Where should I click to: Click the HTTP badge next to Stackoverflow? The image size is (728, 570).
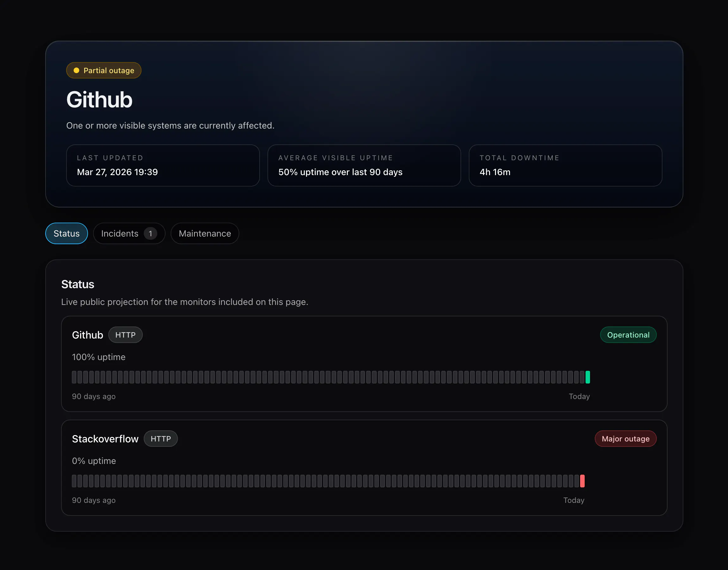(x=161, y=439)
